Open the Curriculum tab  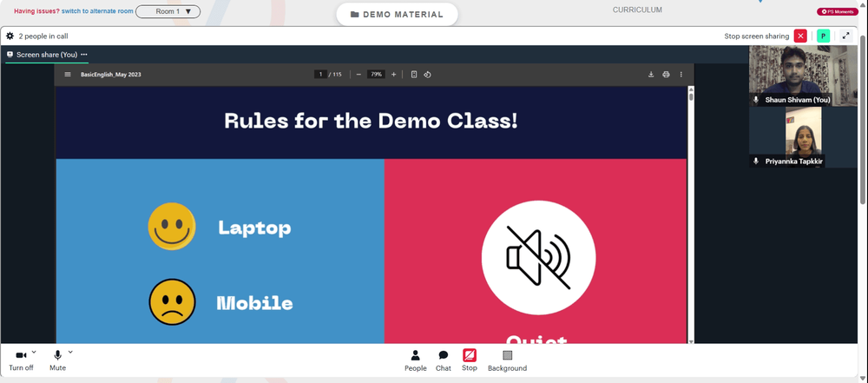click(x=637, y=10)
